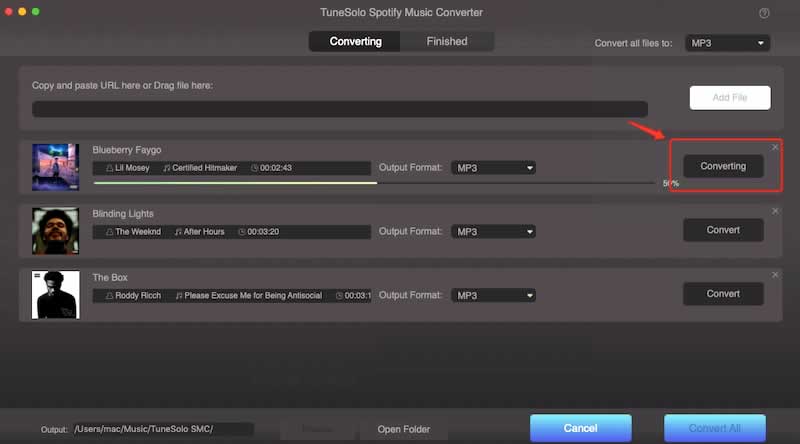
Task: Switch to the Finished tab
Action: coord(447,41)
